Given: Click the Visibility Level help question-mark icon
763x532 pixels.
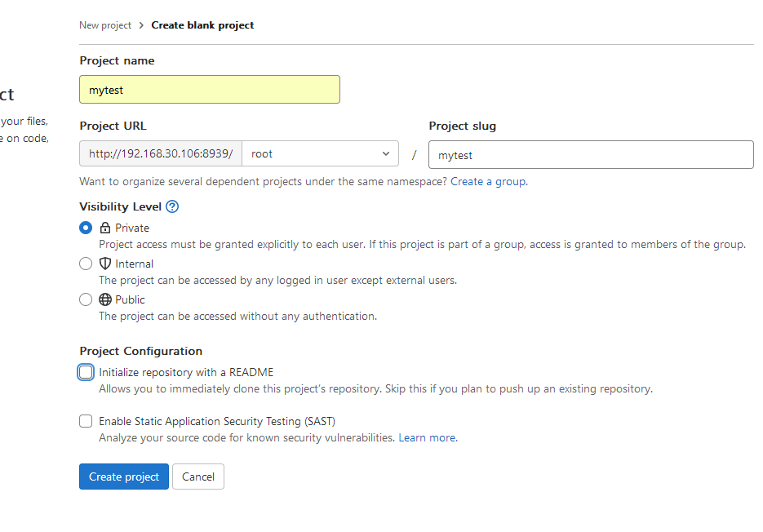Looking at the screenshot, I should pyautogui.click(x=172, y=207).
